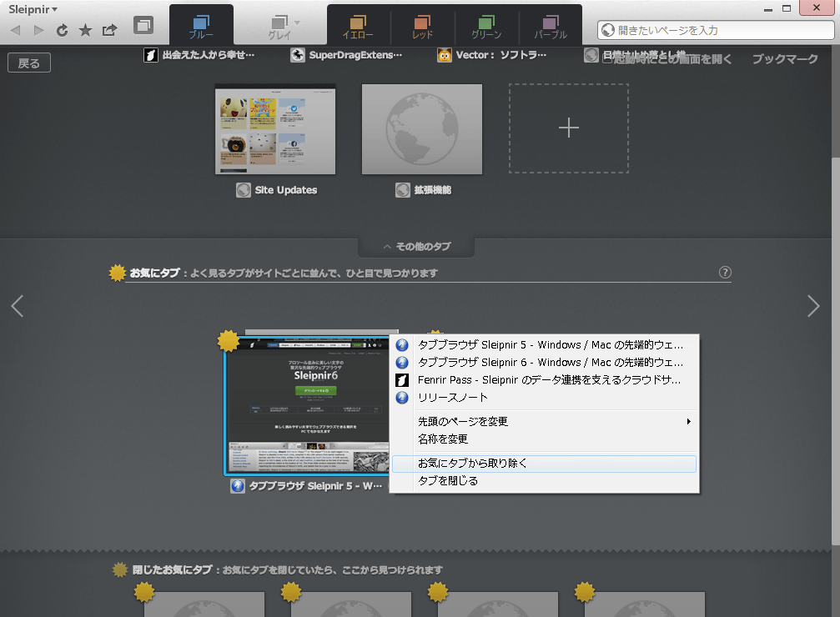Click the share icon in the toolbar
Image resolution: width=840 pixels, height=617 pixels.
coord(110,30)
